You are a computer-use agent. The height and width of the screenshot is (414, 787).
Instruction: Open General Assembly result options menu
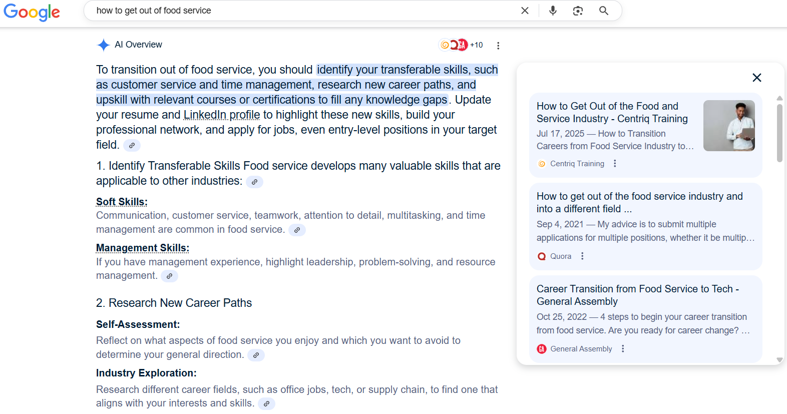tap(623, 349)
